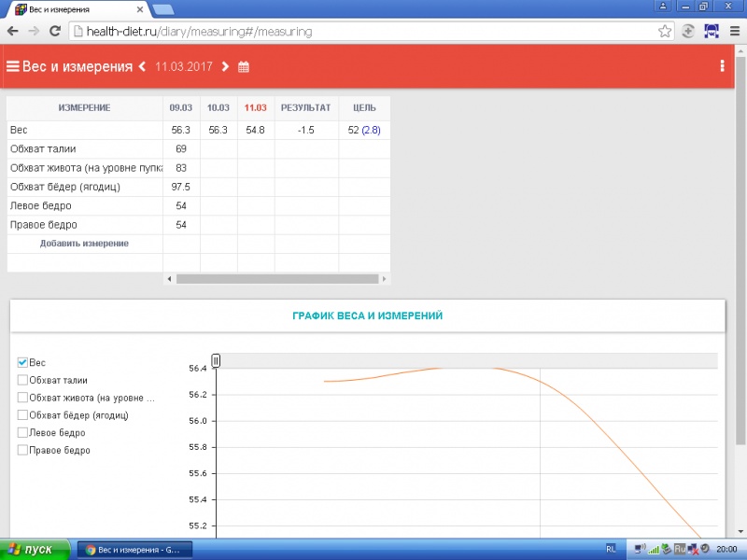The height and width of the screenshot is (560, 747).
Task: Open Chrome's main menu icon
Action: coord(733,31)
